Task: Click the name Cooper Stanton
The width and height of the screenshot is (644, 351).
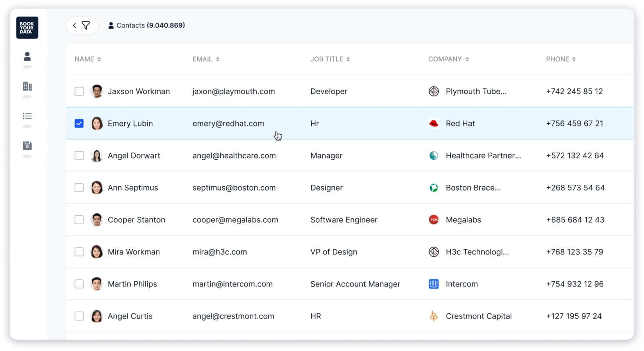Action: tap(136, 220)
